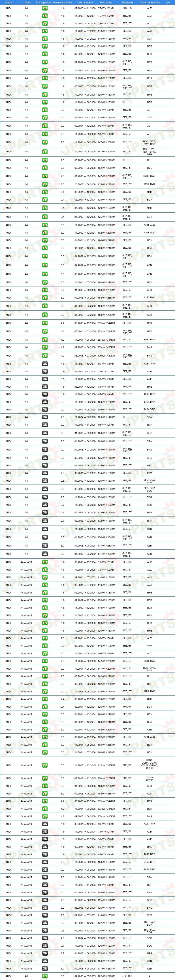Select the '245kW / 333KM' power cell
The width and height of the screenshot is (175, 980).
click(x=106, y=765)
